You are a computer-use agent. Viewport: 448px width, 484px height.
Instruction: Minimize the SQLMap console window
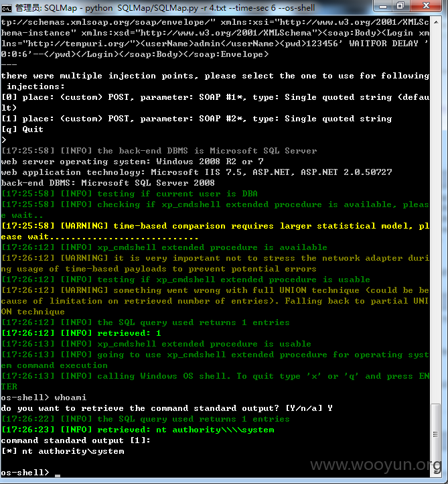[382, 6]
